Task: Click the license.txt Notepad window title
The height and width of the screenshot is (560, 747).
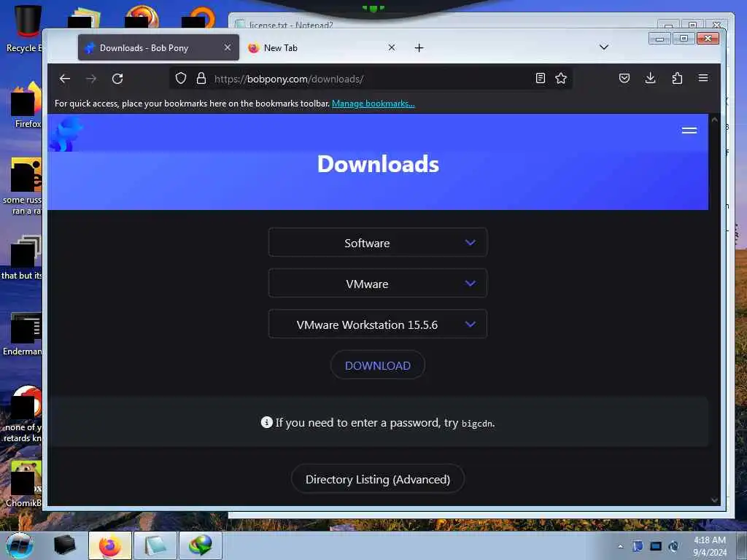Action: pos(291,25)
